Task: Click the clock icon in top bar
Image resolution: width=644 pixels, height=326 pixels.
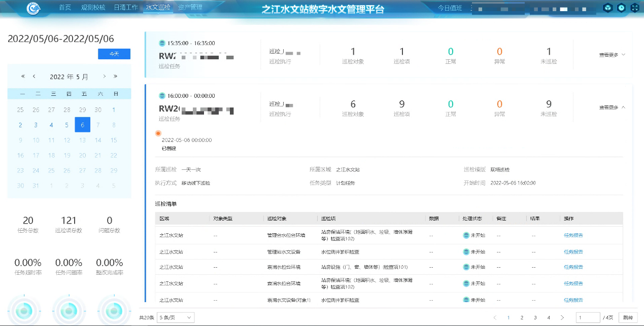Action: pyautogui.click(x=621, y=8)
